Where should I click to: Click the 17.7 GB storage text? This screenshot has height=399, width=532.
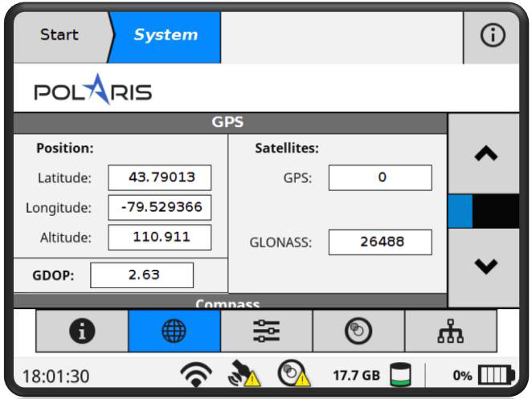click(356, 375)
